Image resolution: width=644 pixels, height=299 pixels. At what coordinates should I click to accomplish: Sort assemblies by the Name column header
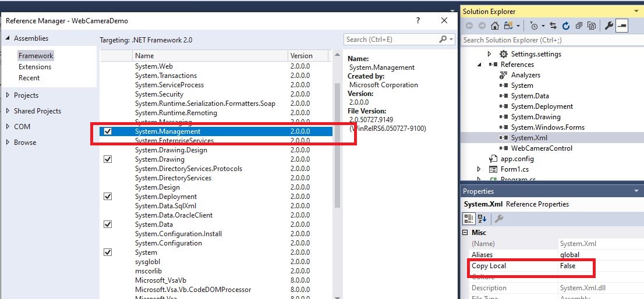pyautogui.click(x=210, y=56)
